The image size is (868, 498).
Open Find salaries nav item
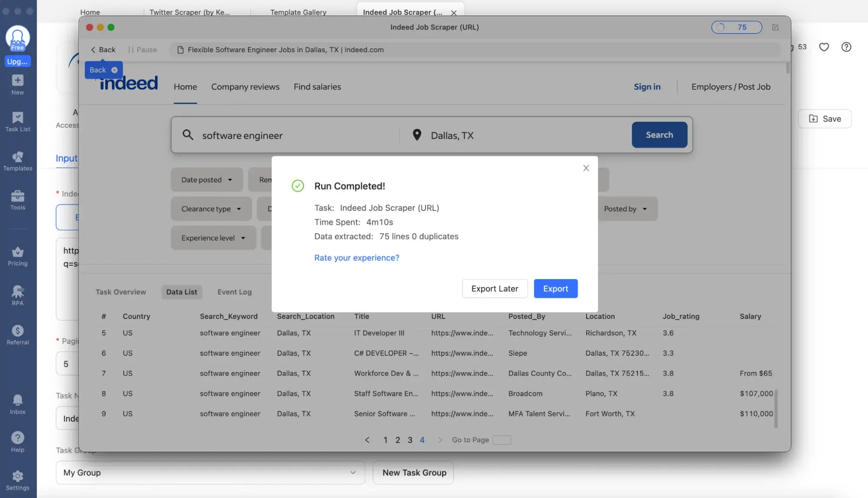point(317,86)
